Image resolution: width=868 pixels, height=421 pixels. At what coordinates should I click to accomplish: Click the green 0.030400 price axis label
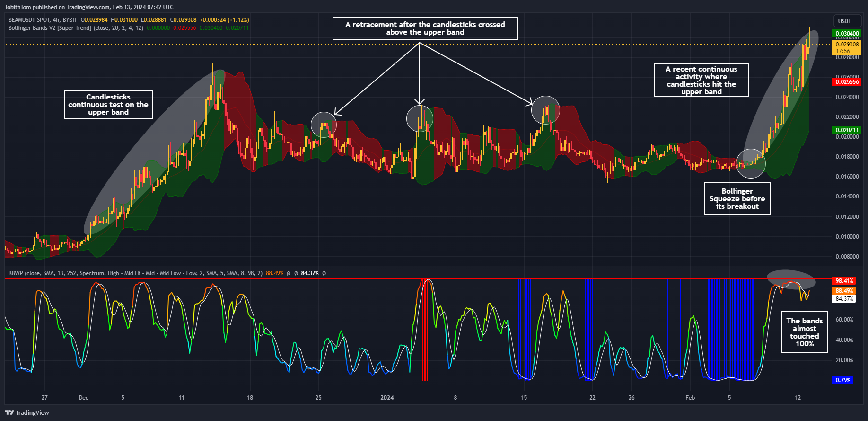click(x=847, y=34)
